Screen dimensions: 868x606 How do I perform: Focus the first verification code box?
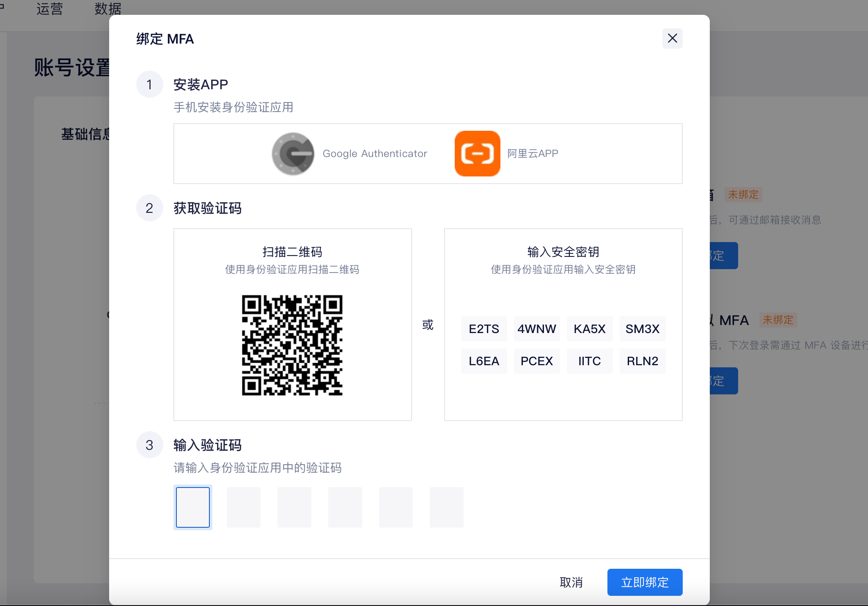[193, 507]
